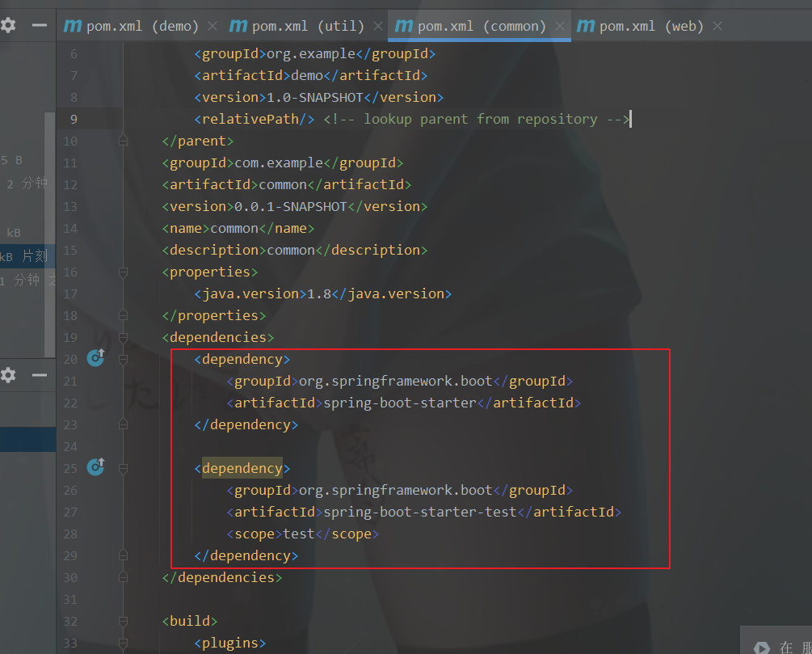812x654 pixels.
Task: Click the overridden-dependency gutter icon at line 20
Action: pos(95,358)
